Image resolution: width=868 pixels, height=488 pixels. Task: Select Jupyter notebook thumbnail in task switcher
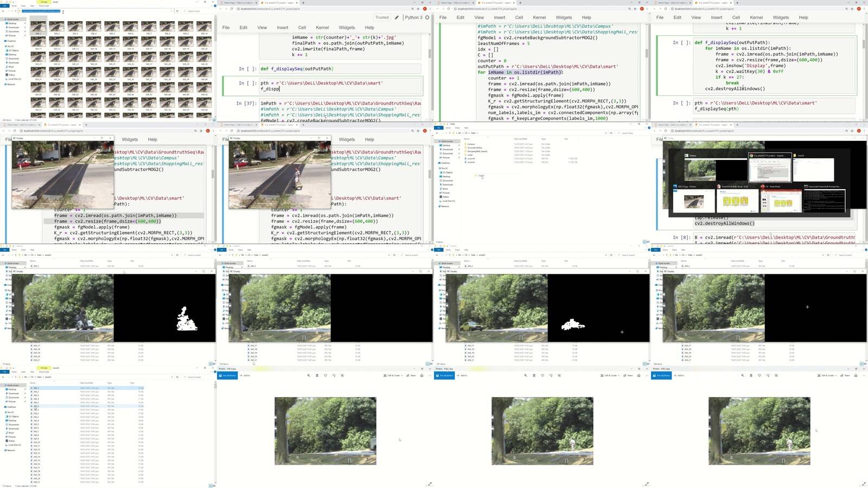(769, 169)
